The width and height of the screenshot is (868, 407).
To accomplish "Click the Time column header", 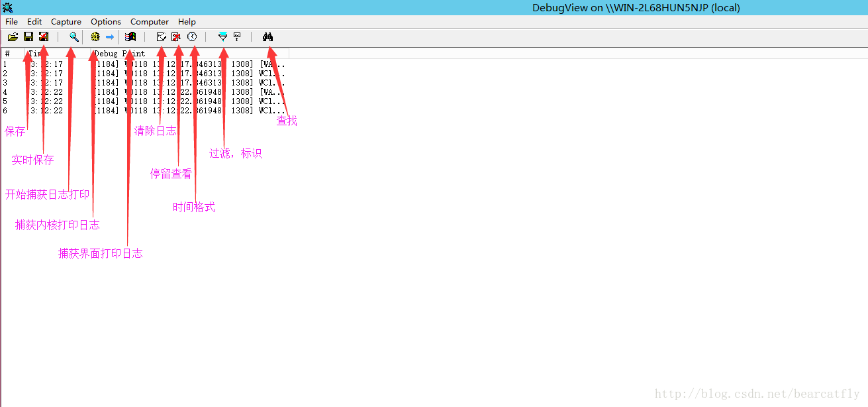I will (x=58, y=54).
